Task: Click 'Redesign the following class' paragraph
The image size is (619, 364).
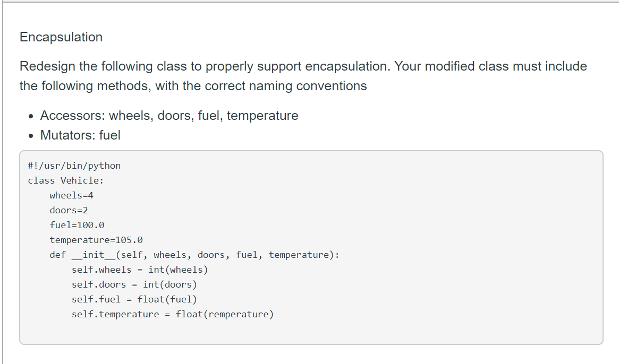Action: click(303, 76)
